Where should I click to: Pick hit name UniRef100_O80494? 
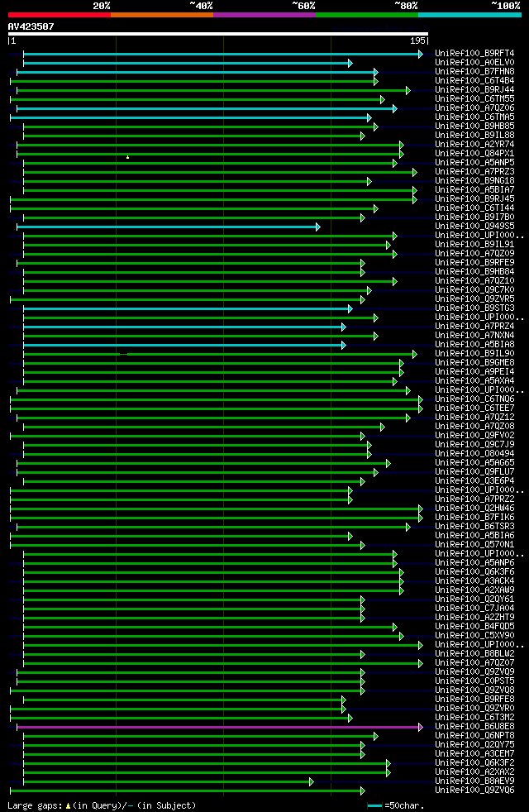coord(474,454)
